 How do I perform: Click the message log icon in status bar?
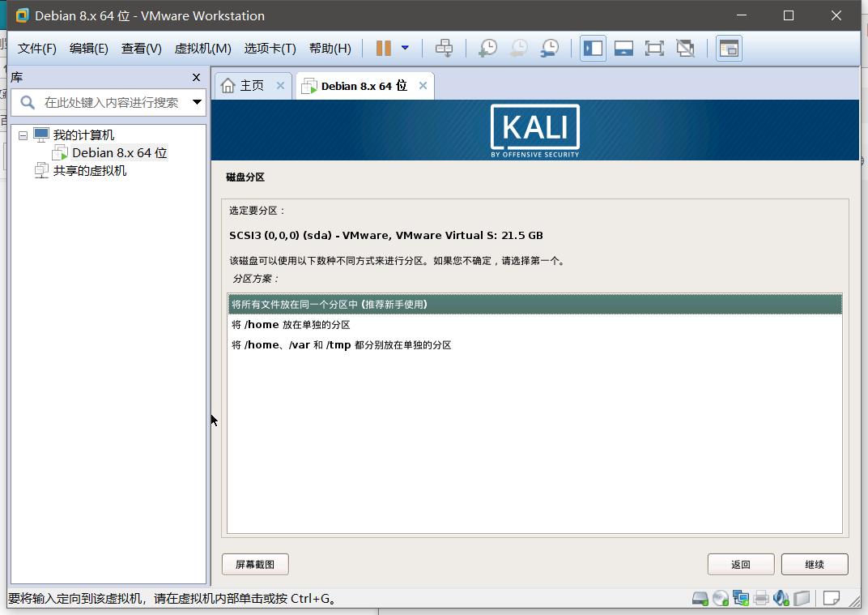click(x=831, y=598)
